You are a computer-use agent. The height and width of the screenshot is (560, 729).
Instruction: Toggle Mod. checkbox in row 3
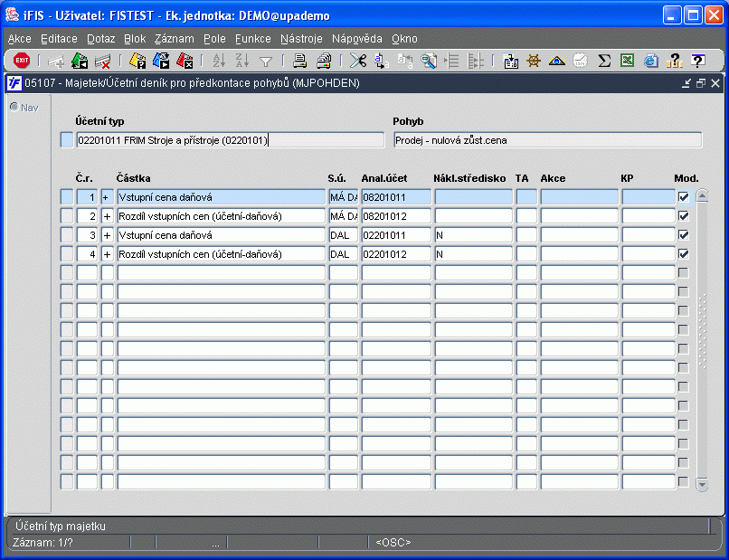(x=683, y=235)
